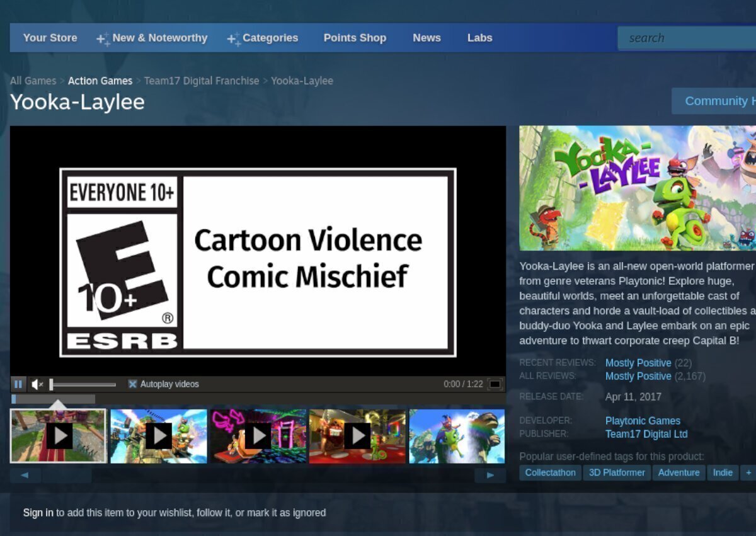The height and width of the screenshot is (536, 756).
Task: Adjust the video volume slider
Action: [x=82, y=384]
